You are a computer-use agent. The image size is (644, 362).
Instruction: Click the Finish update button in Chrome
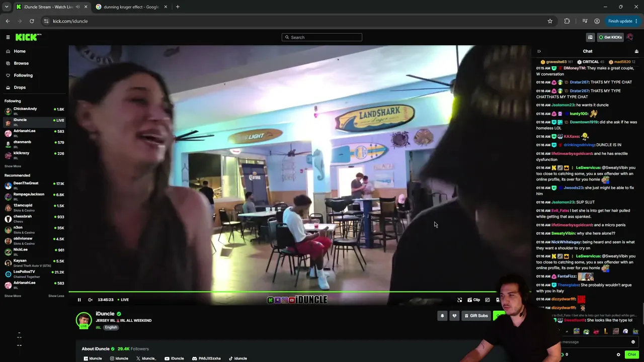point(623,21)
